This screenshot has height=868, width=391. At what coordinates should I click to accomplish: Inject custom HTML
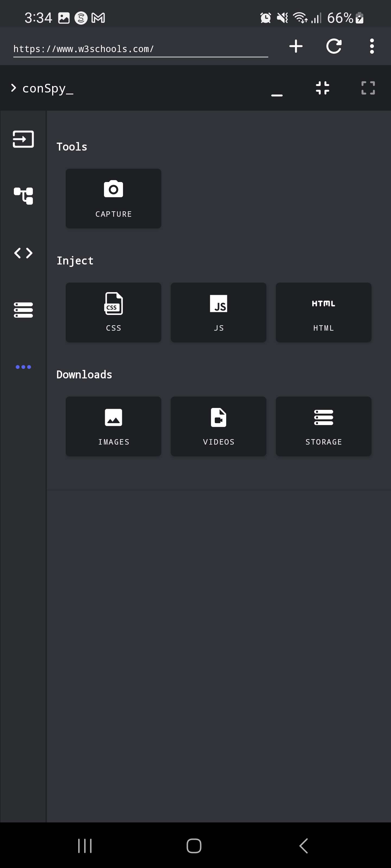324,312
